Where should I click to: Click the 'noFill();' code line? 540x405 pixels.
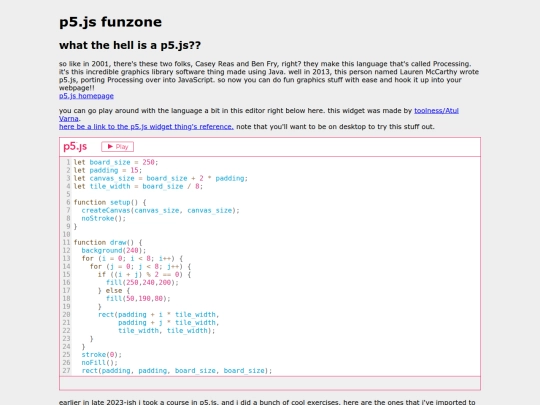100,362
